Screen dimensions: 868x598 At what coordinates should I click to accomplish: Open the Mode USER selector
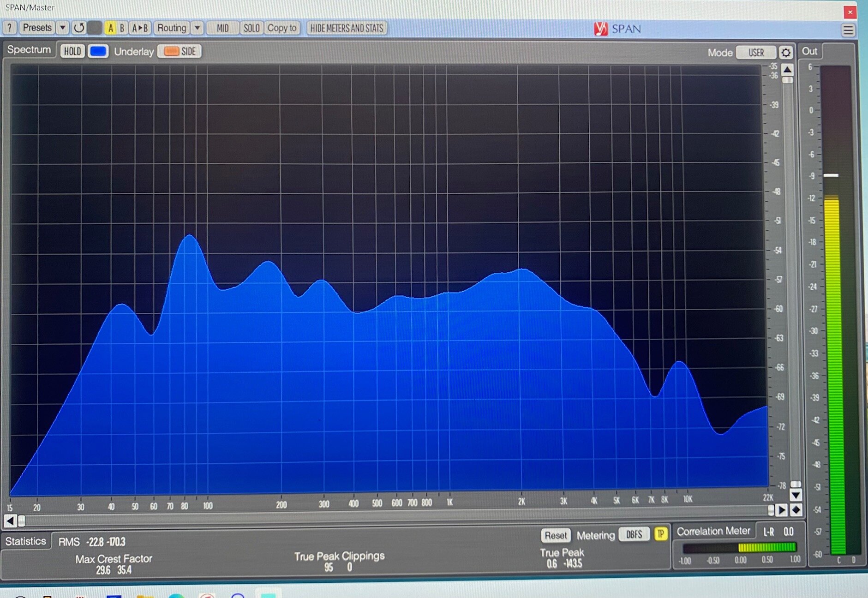pyautogui.click(x=756, y=53)
